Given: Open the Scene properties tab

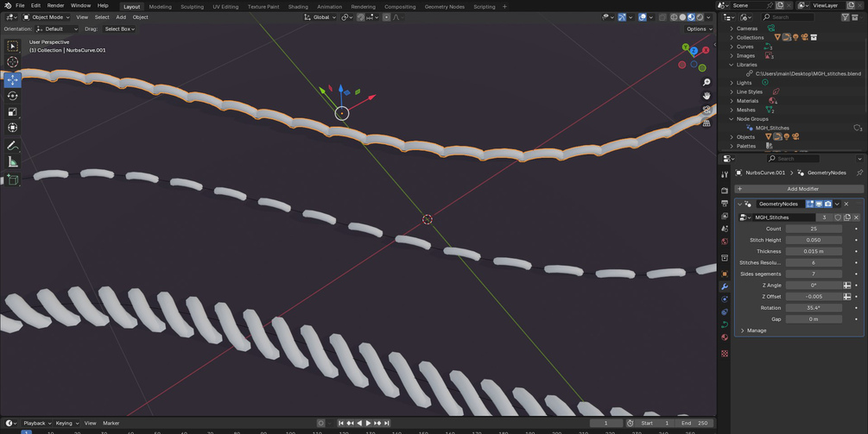Looking at the screenshot, I should [x=725, y=229].
